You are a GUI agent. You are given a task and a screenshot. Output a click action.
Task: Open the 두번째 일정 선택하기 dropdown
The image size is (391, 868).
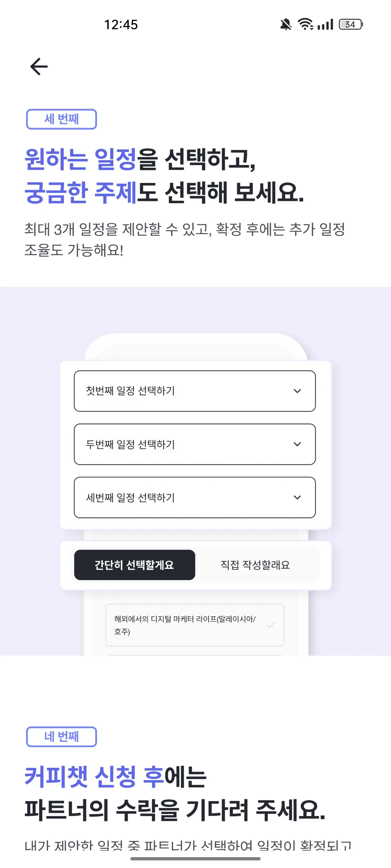[x=195, y=444]
